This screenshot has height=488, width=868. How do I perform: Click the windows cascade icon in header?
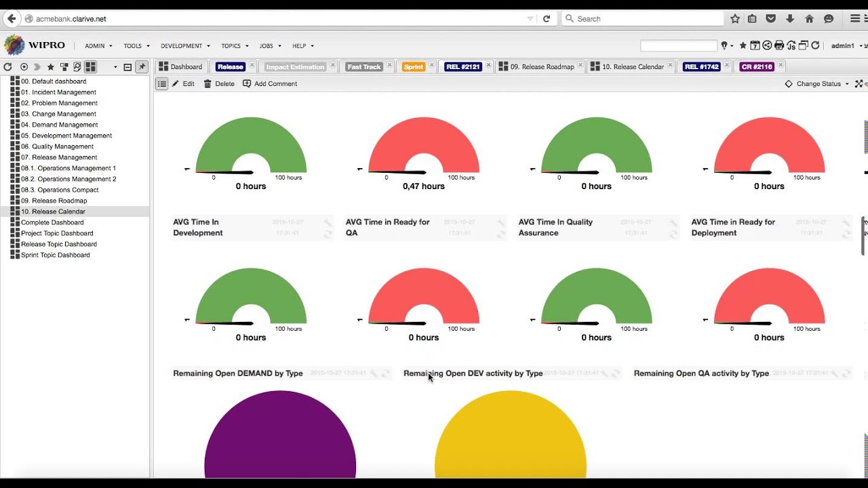tap(804, 46)
